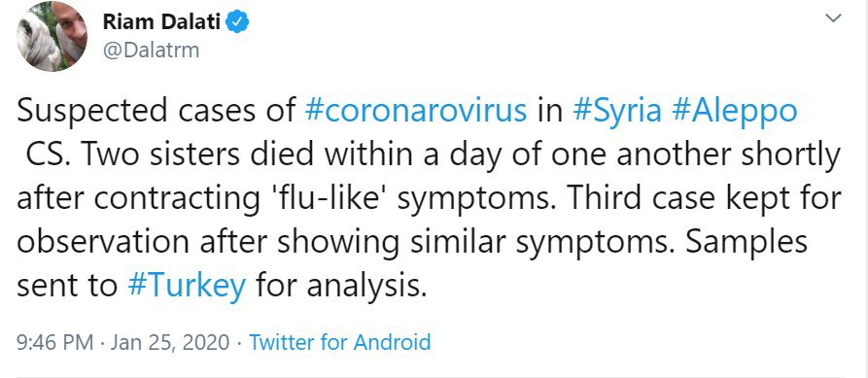Image resolution: width=868 pixels, height=378 pixels.
Task: Click the 'Two sisters died' sentence text
Action: point(196,155)
